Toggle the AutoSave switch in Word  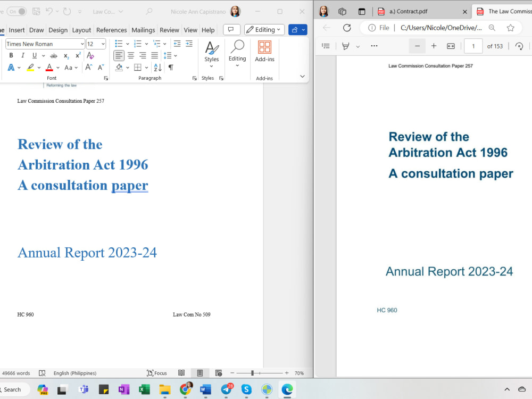16,12
